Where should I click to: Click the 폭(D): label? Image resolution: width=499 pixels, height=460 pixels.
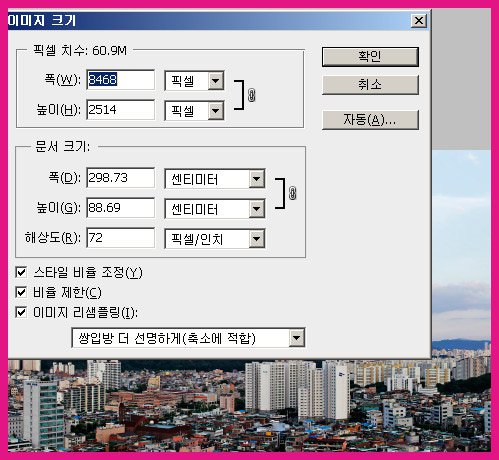tap(64, 177)
